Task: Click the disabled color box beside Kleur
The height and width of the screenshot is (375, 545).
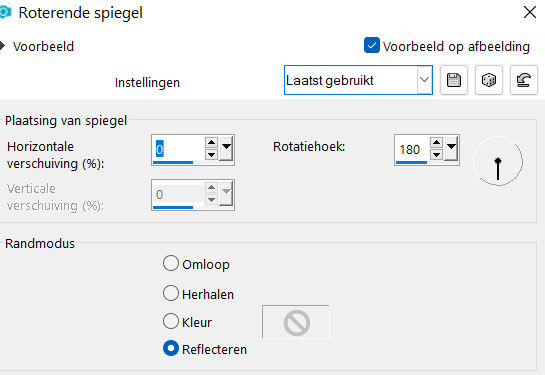Action: [x=296, y=322]
